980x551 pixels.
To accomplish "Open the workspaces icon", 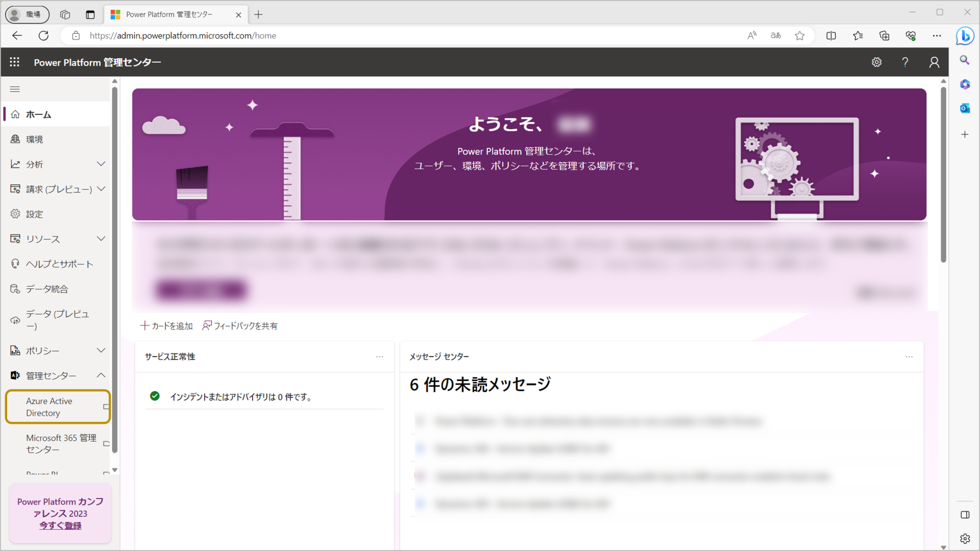I will 65,14.
